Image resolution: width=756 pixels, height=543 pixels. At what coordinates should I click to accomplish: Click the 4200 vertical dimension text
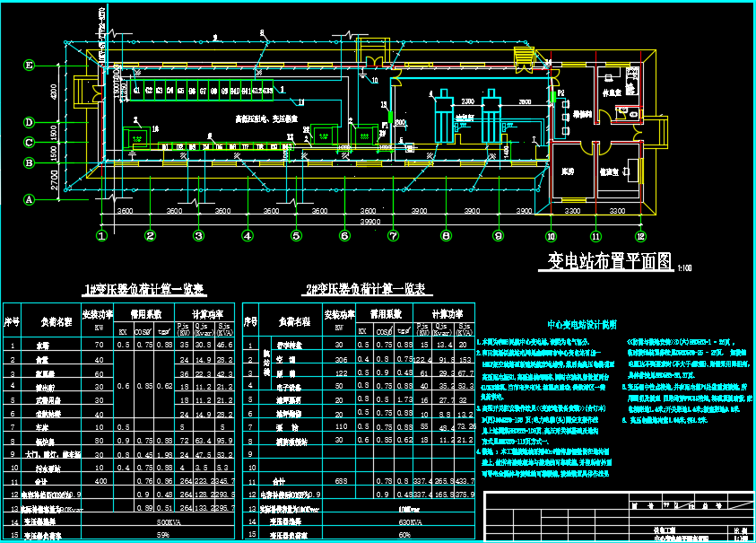54,92
